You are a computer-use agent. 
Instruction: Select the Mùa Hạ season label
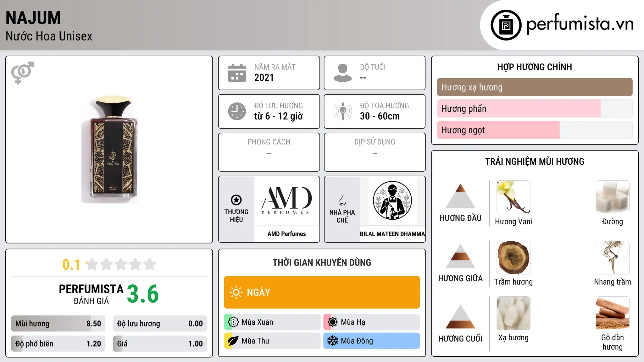tap(353, 322)
